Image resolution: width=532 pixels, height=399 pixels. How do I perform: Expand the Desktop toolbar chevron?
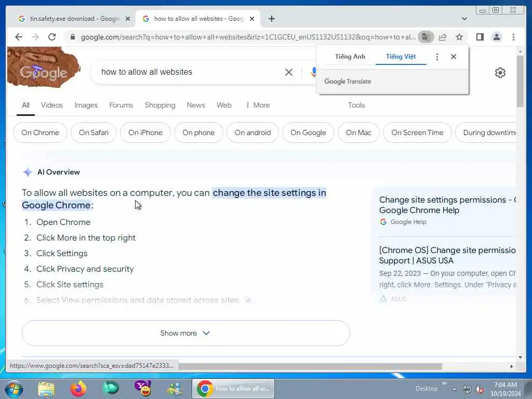444,383
